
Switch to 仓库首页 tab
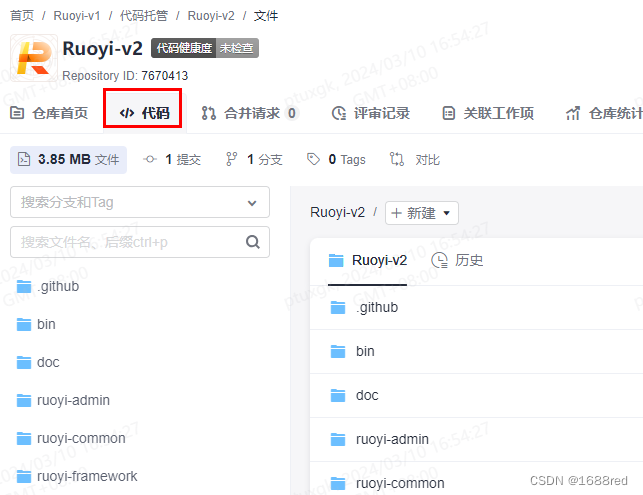[x=49, y=113]
